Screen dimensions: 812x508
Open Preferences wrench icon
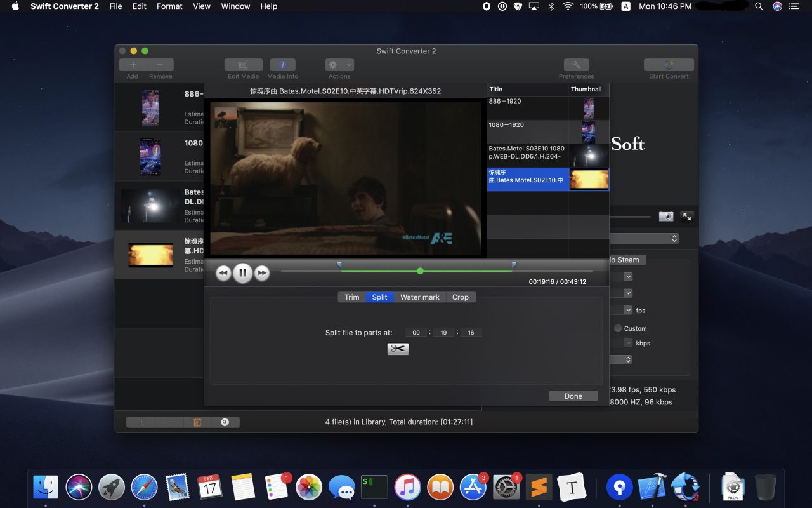coord(576,65)
